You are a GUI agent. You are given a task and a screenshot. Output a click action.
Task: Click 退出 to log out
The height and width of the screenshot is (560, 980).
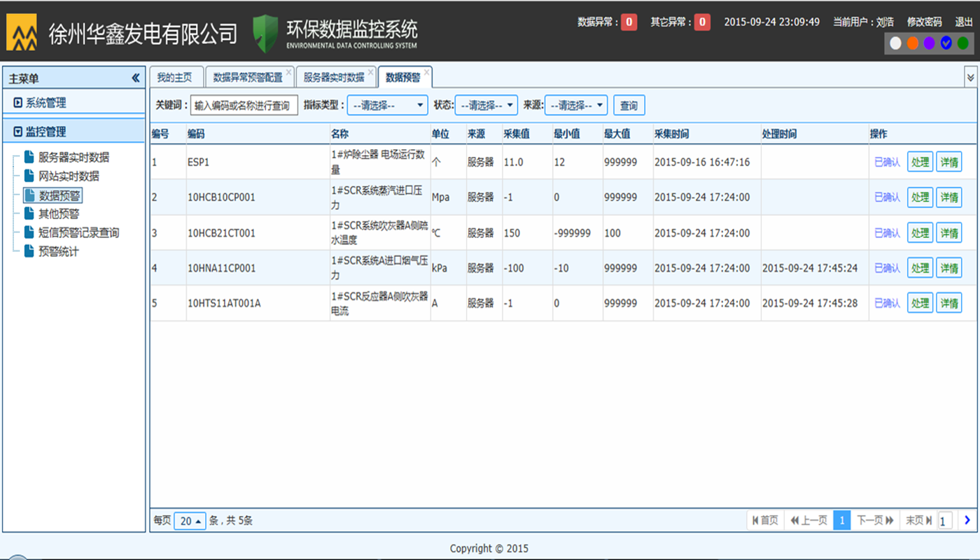click(964, 22)
